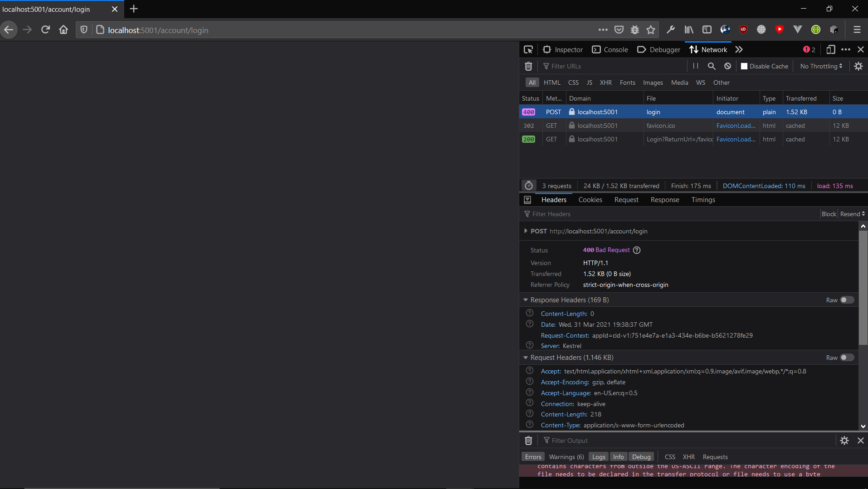Open DevTools settings gear

tap(858, 66)
